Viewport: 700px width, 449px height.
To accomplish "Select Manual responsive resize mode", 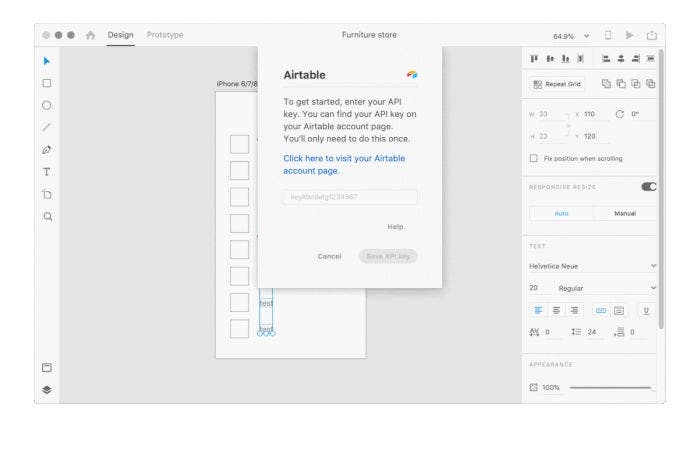I will click(625, 213).
